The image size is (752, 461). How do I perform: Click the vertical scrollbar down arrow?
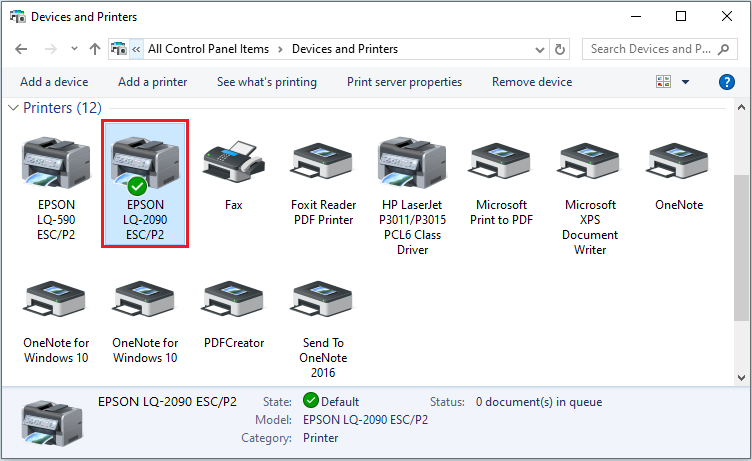[741, 377]
